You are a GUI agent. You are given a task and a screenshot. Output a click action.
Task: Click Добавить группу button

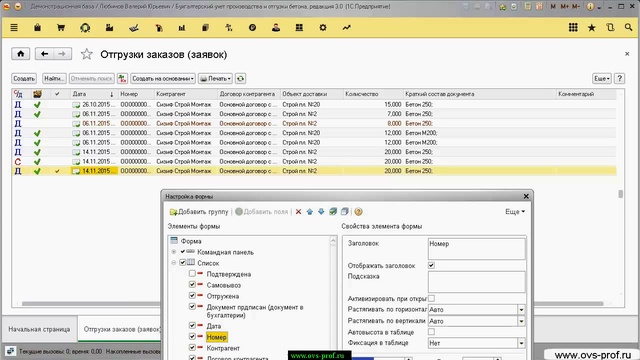[x=199, y=211]
